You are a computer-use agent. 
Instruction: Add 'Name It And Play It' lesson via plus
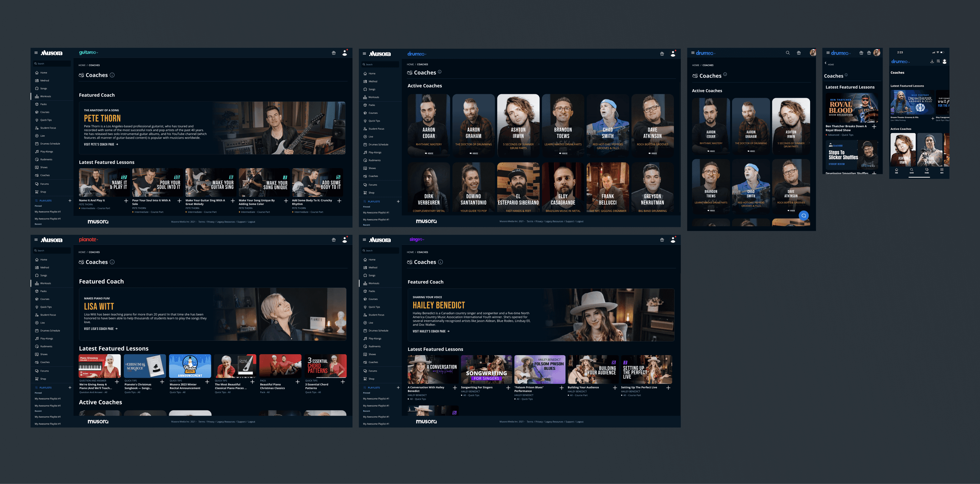pos(126,201)
